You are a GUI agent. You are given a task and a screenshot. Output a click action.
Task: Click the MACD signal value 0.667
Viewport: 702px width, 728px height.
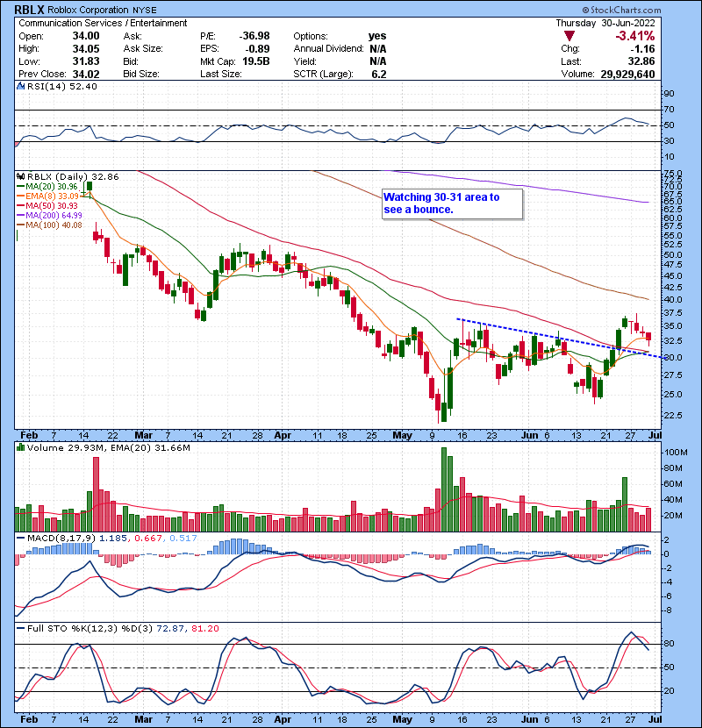pyautogui.click(x=148, y=539)
